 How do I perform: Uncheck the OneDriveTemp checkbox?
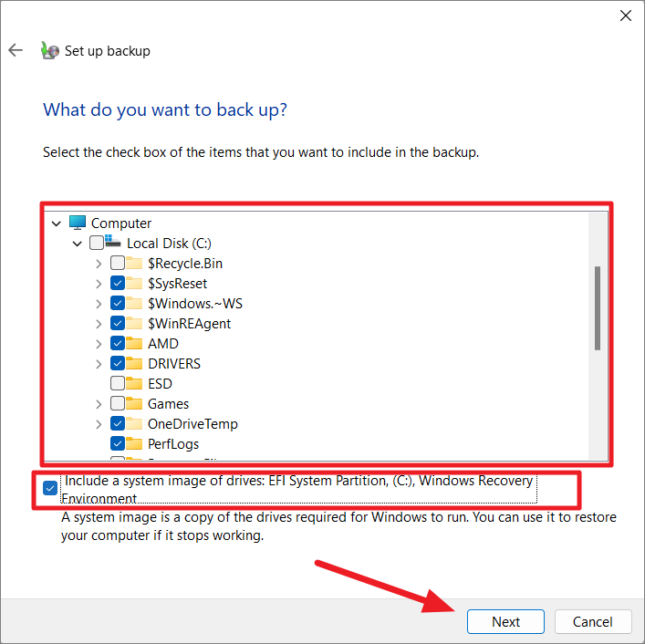tap(118, 423)
